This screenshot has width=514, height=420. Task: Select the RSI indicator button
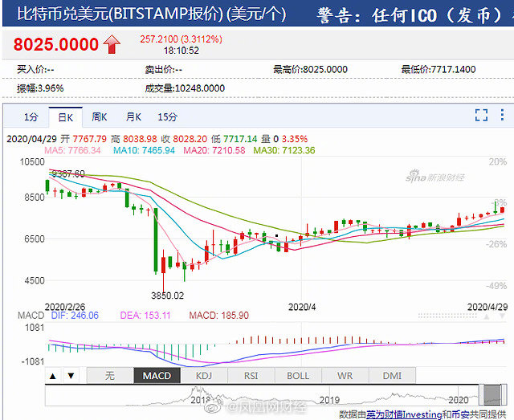pyautogui.click(x=251, y=375)
